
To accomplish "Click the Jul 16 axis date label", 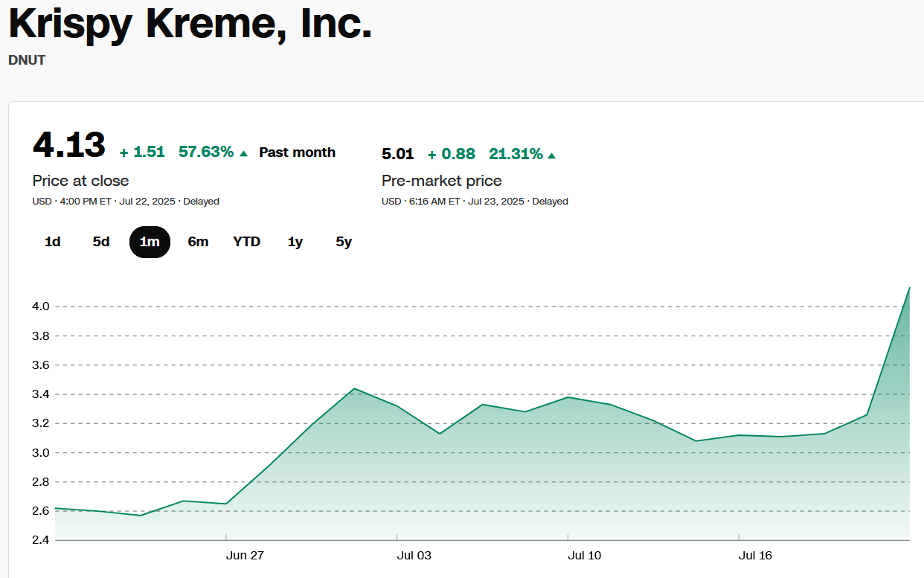I will [756, 556].
